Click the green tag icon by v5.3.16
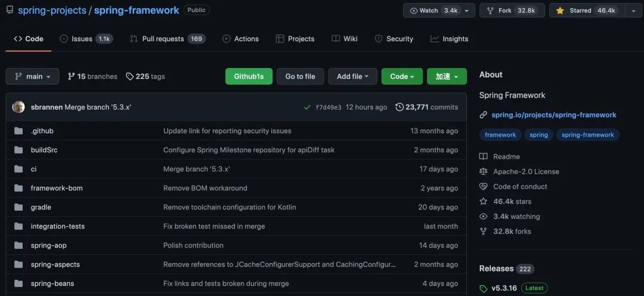Image resolution: width=644 pixels, height=296 pixels. pos(484,288)
